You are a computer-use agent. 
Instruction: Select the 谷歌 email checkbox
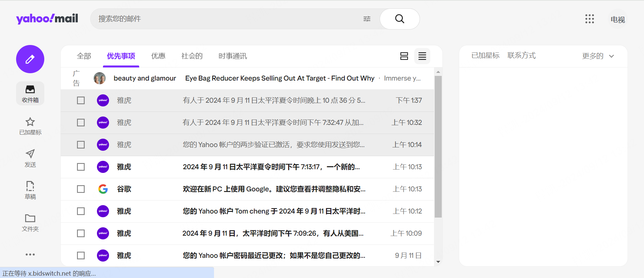81,189
